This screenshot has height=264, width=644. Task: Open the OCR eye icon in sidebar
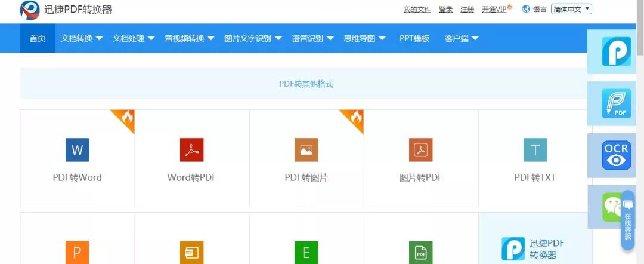point(617,155)
